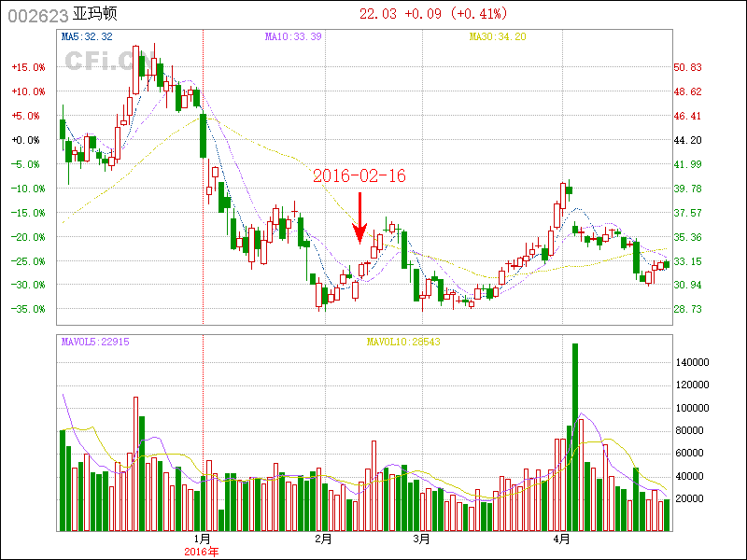Select price level 33.15

click(x=687, y=261)
